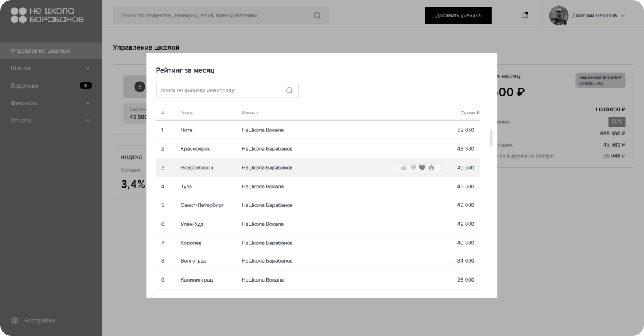Screen dimensions: 644x336
Task: Open notifications bell in top bar
Action: (525, 15)
